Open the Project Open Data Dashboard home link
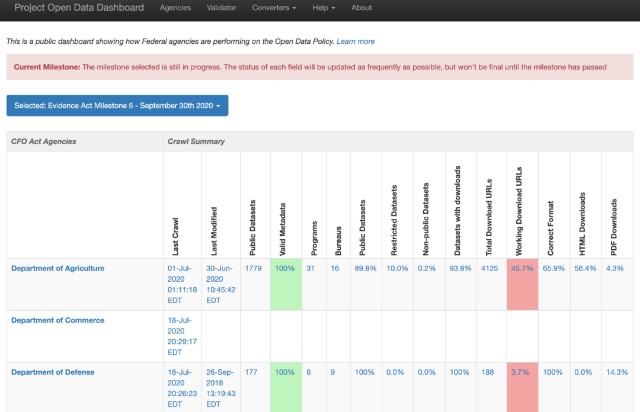 pyautogui.click(x=79, y=8)
